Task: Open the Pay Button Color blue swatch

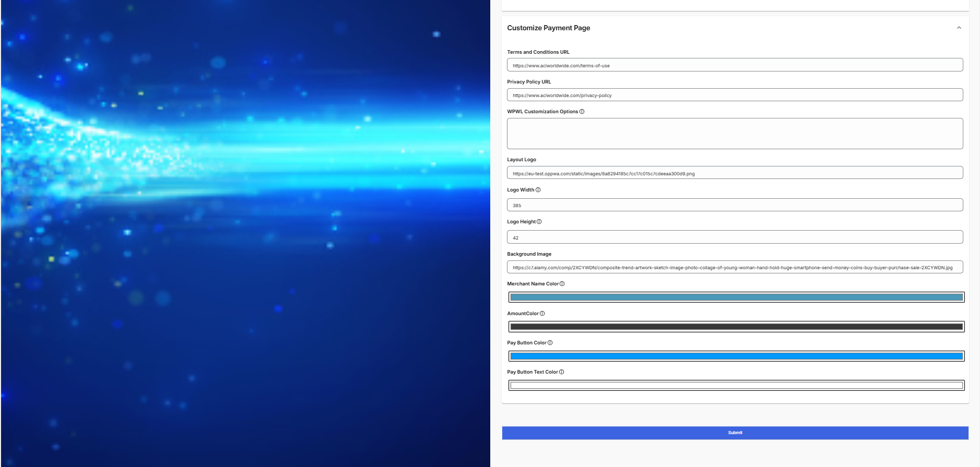Action: [736, 356]
